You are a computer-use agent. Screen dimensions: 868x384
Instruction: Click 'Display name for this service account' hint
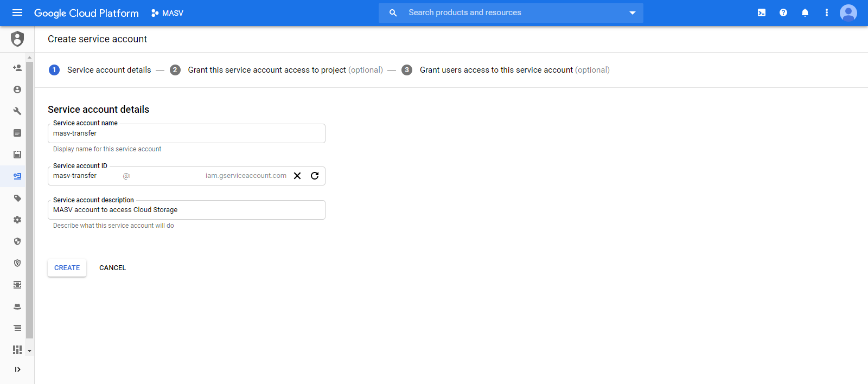[x=107, y=149]
